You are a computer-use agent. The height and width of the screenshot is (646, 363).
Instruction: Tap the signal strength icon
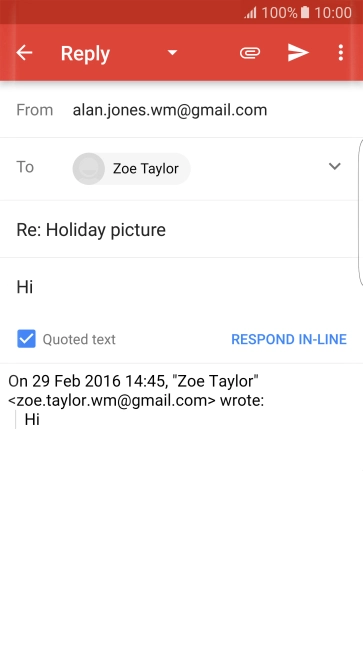[251, 13]
